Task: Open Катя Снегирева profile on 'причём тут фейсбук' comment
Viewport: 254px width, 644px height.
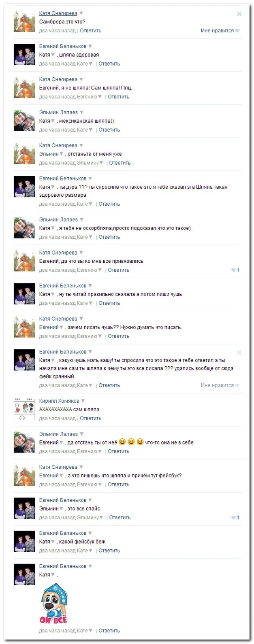Action: tap(58, 467)
